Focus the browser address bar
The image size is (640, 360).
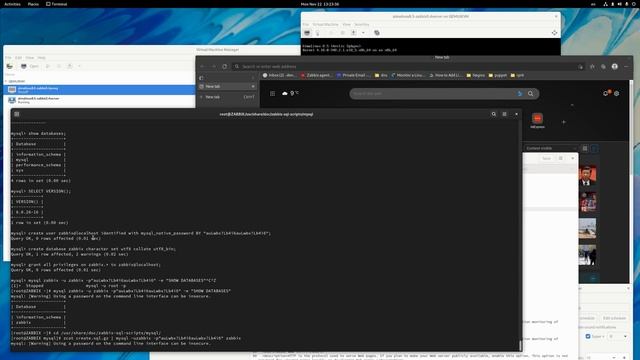tap(408, 67)
